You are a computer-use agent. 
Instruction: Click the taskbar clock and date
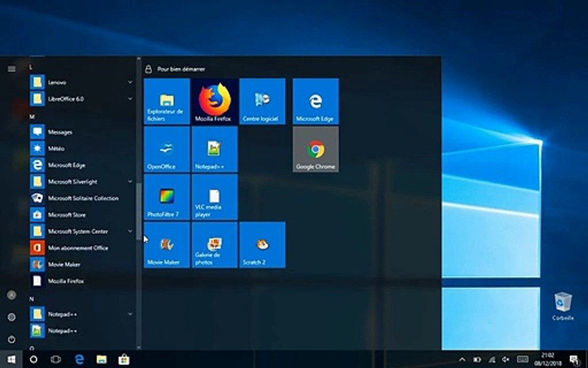(x=548, y=359)
